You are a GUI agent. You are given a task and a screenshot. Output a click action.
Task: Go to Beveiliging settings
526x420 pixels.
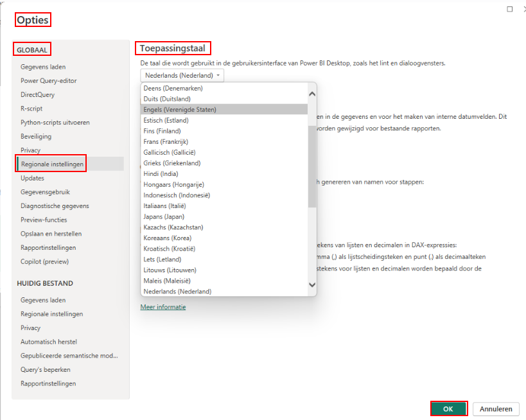tap(36, 137)
